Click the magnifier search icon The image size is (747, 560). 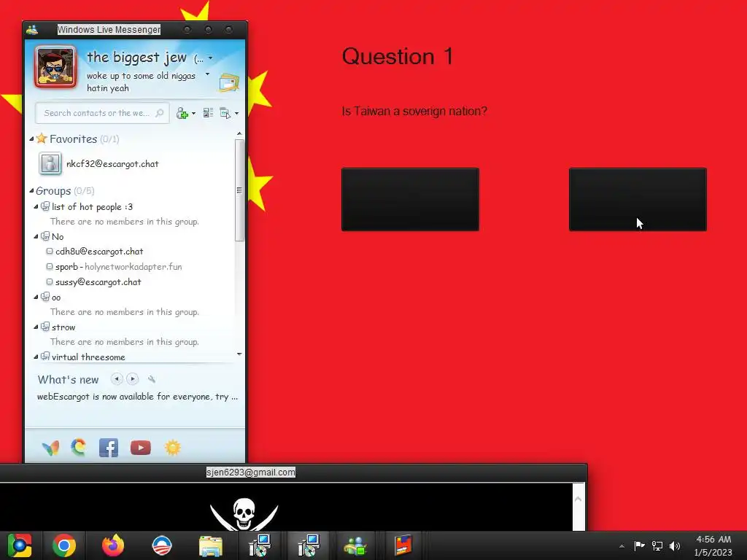tap(160, 113)
